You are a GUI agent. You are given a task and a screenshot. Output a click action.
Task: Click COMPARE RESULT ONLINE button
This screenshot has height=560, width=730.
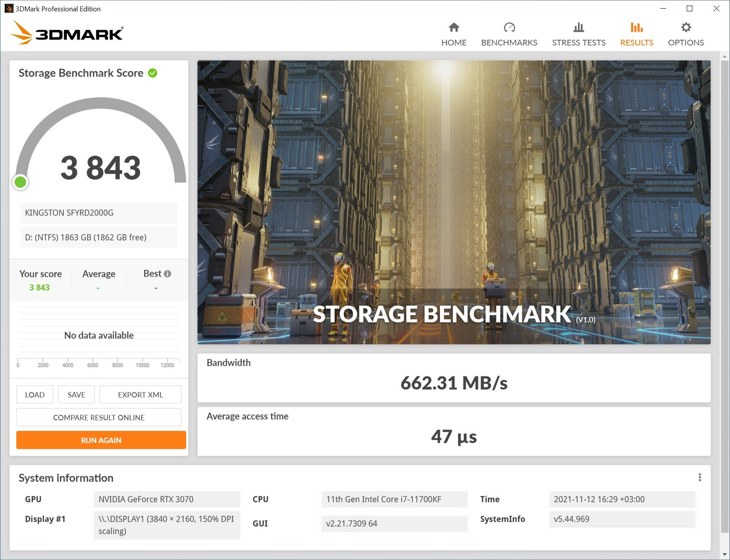[x=99, y=418]
